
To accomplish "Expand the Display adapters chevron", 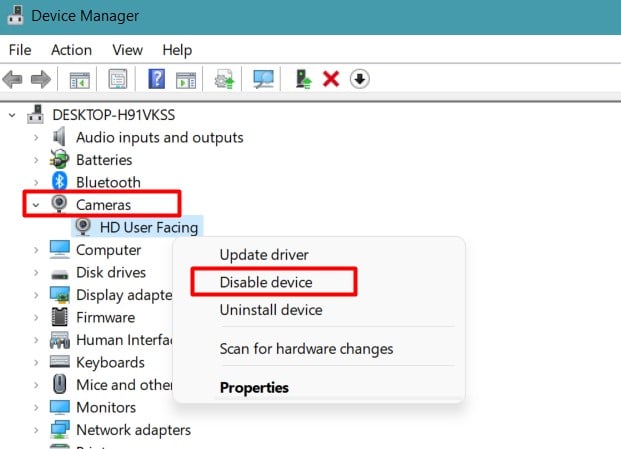I will click(36, 295).
